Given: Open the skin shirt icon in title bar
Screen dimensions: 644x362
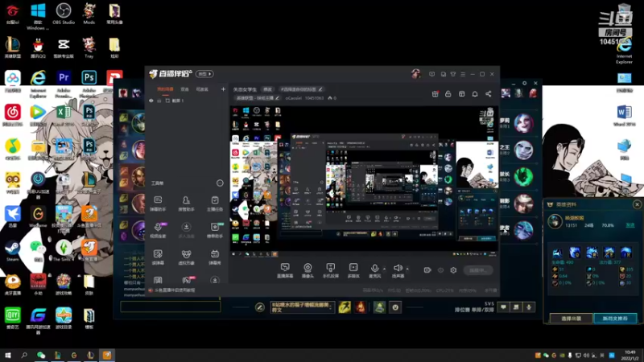Looking at the screenshot, I should (x=453, y=74).
